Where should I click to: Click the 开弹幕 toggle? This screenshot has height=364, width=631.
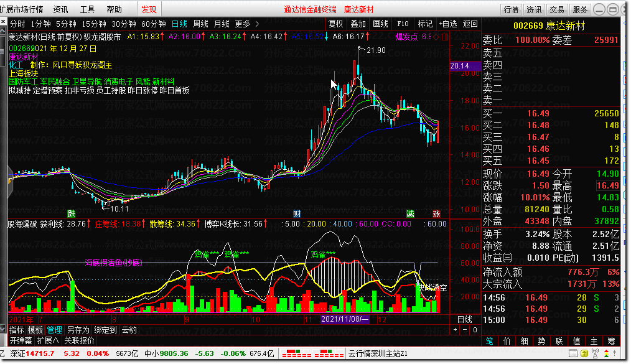coord(21,341)
